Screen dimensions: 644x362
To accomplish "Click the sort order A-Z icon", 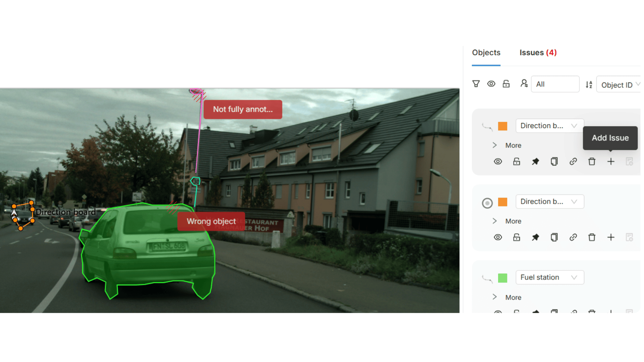I will point(589,84).
